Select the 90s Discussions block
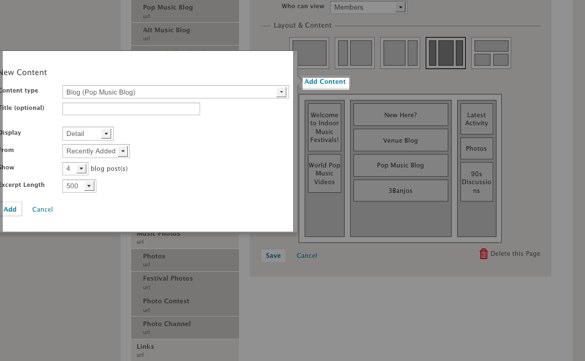This screenshot has height=361, width=585. coord(476,182)
